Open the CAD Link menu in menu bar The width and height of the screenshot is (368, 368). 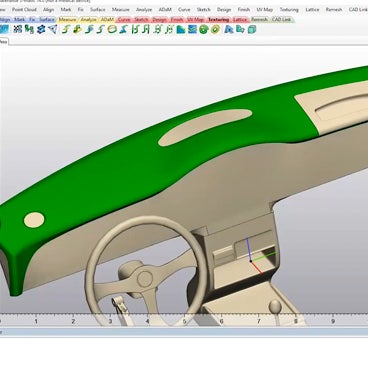point(358,9)
